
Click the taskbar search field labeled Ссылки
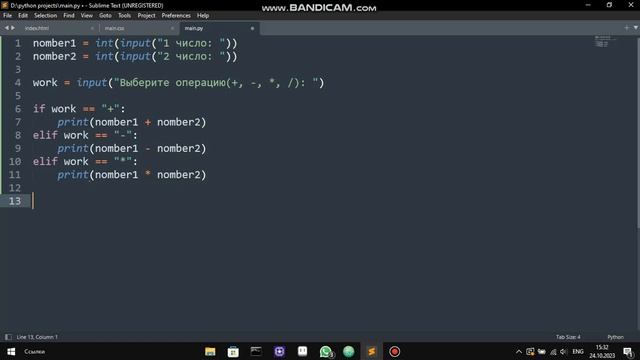click(x=35, y=351)
